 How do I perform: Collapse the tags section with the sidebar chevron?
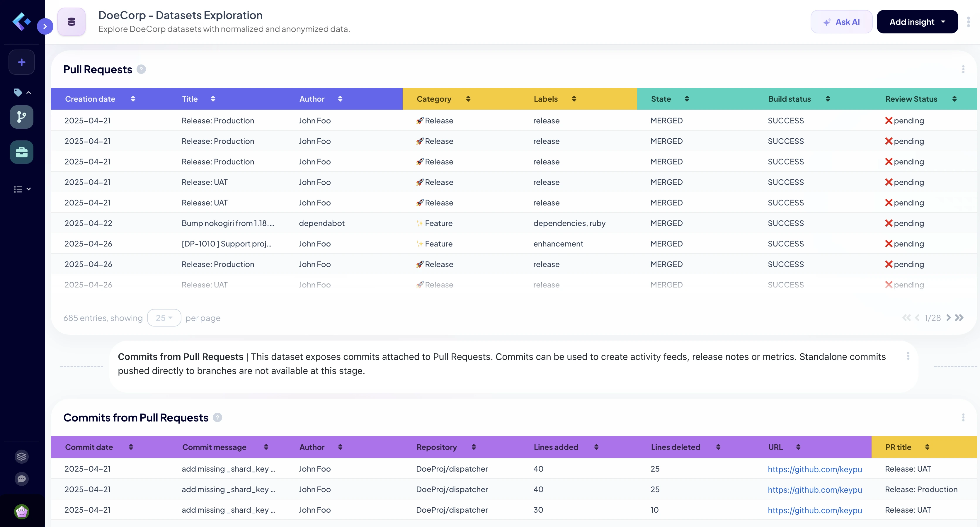coord(28,92)
